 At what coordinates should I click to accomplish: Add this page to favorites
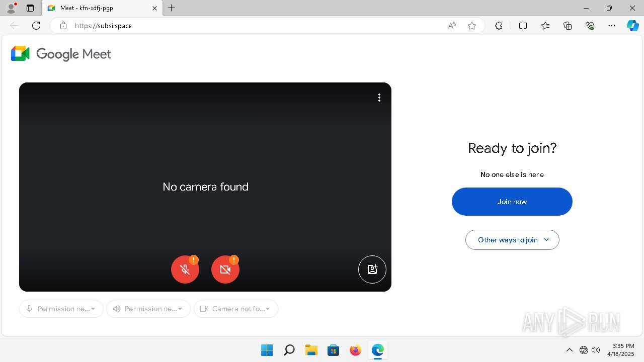click(x=472, y=26)
